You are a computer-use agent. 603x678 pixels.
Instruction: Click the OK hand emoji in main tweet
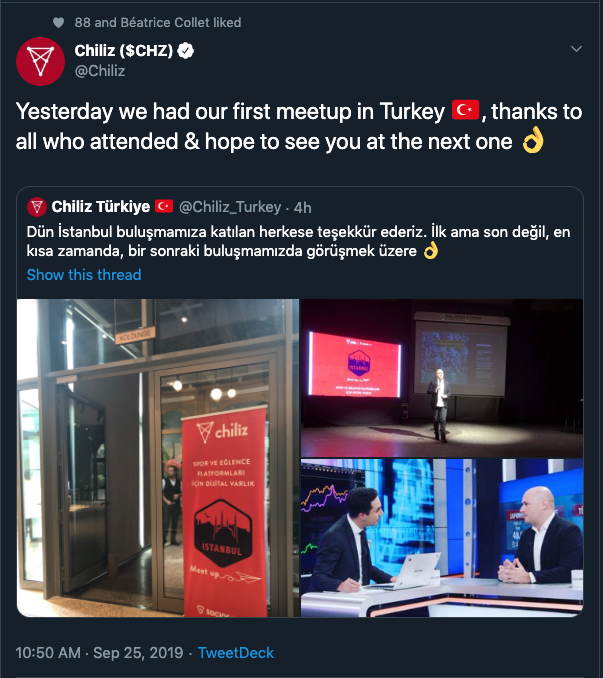click(533, 140)
